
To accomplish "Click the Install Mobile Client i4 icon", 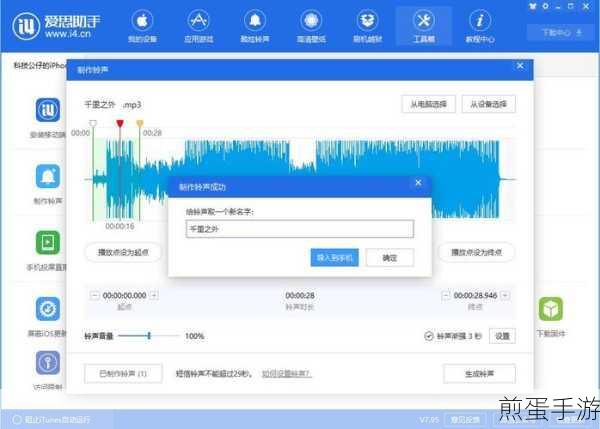I will tap(48, 110).
